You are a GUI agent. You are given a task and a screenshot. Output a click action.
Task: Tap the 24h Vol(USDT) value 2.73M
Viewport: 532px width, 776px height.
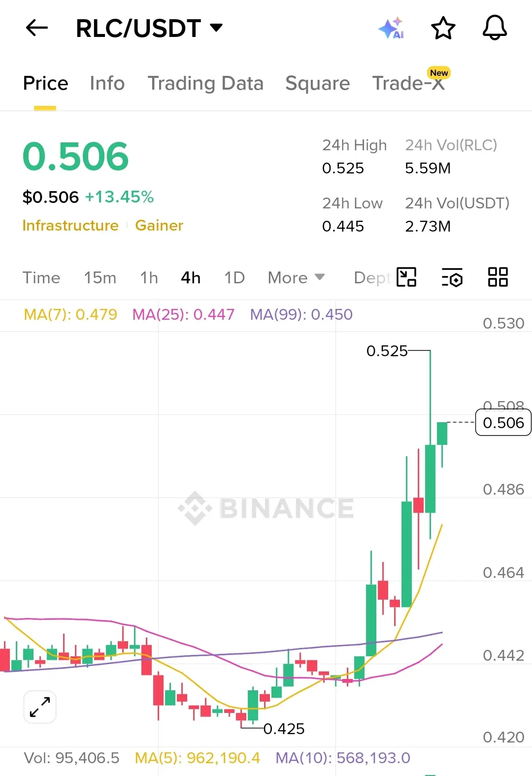point(428,226)
